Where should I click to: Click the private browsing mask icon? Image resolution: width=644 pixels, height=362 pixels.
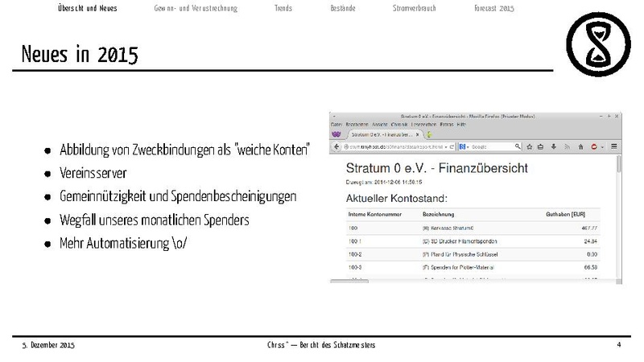pos(336,134)
